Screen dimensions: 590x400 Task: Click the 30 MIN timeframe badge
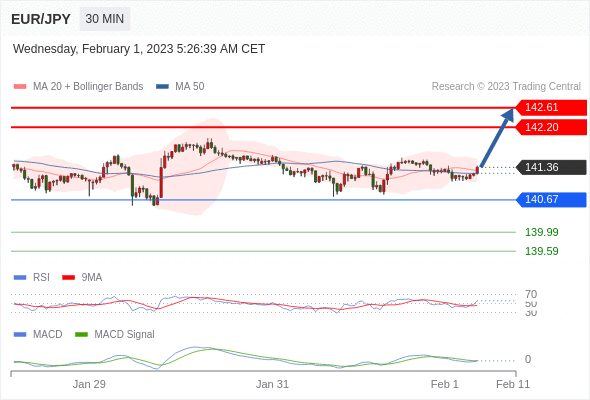click(105, 19)
